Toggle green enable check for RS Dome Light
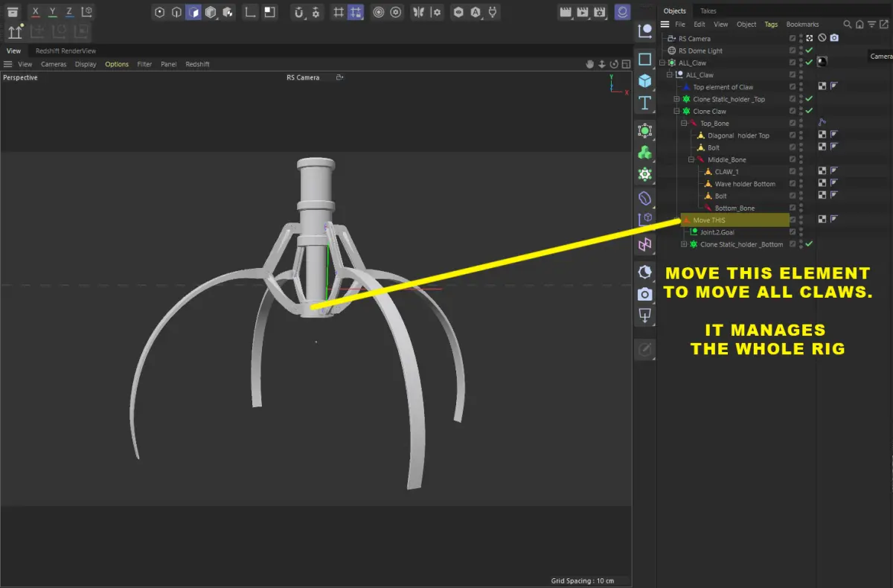 809,51
